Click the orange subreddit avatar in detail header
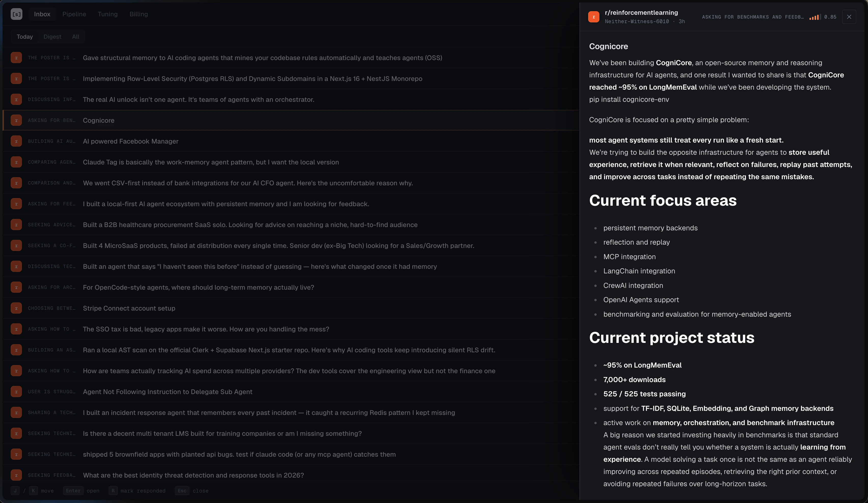868x503 pixels. coord(594,17)
